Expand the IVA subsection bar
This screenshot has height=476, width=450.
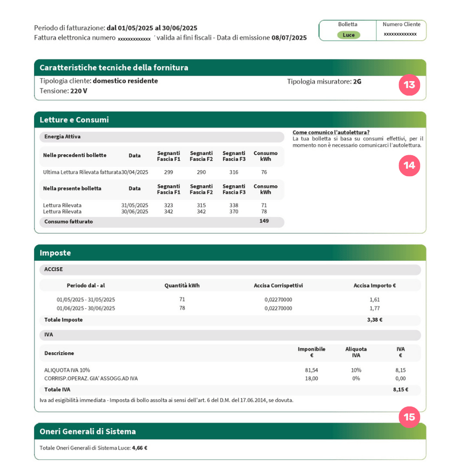[230, 334]
